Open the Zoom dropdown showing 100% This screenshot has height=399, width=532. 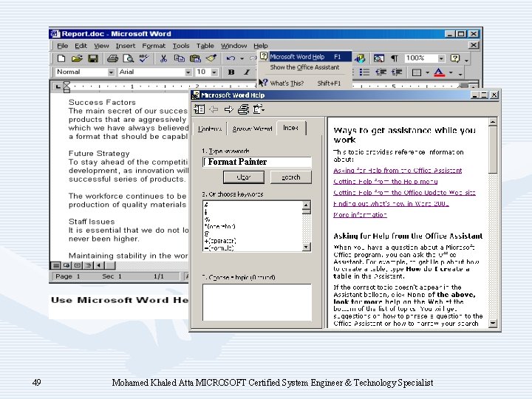[x=441, y=58]
